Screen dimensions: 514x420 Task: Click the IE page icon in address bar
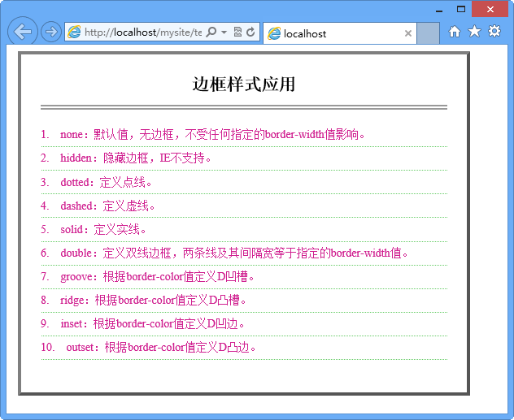[x=75, y=32]
